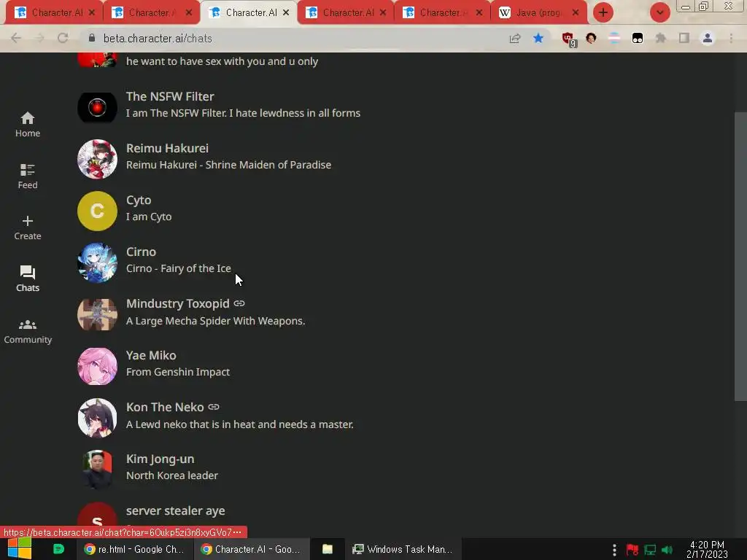This screenshot has height=560, width=747.
Task: Switch to second Character.AI tab
Action: (x=150, y=13)
